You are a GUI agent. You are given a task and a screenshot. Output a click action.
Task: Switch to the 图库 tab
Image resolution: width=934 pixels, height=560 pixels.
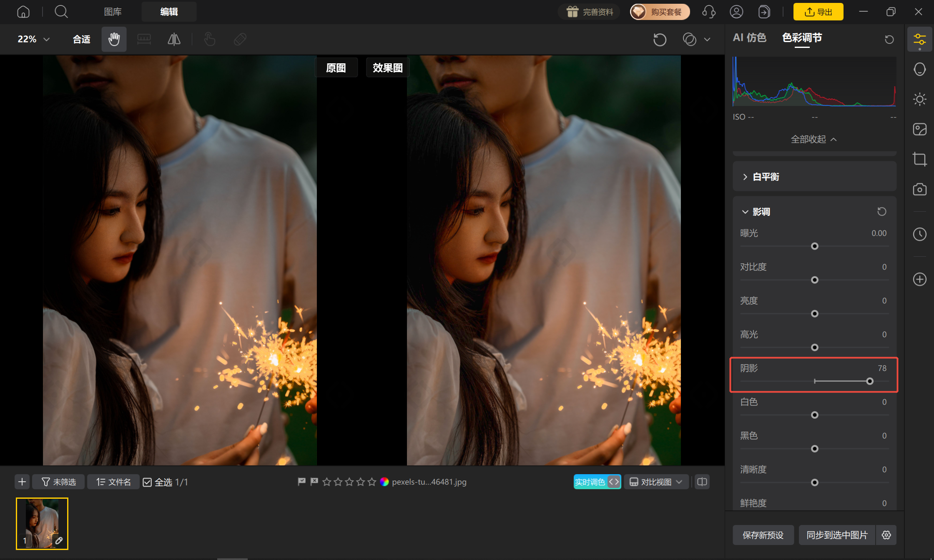pyautogui.click(x=113, y=12)
